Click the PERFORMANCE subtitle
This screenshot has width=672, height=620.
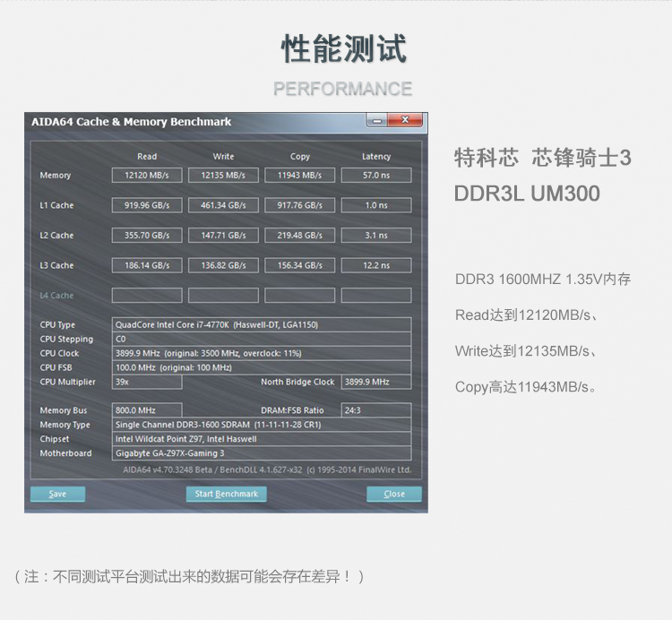click(x=343, y=89)
